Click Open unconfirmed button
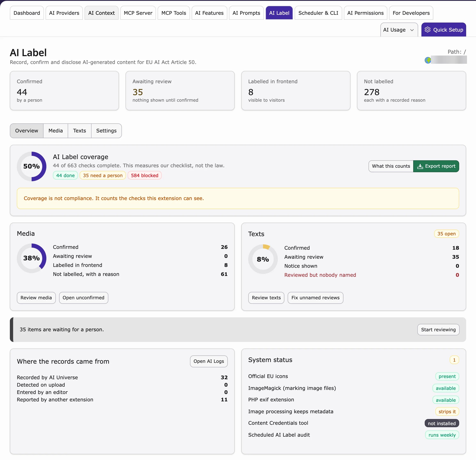Viewport: 476px width, 460px height. [83, 298]
